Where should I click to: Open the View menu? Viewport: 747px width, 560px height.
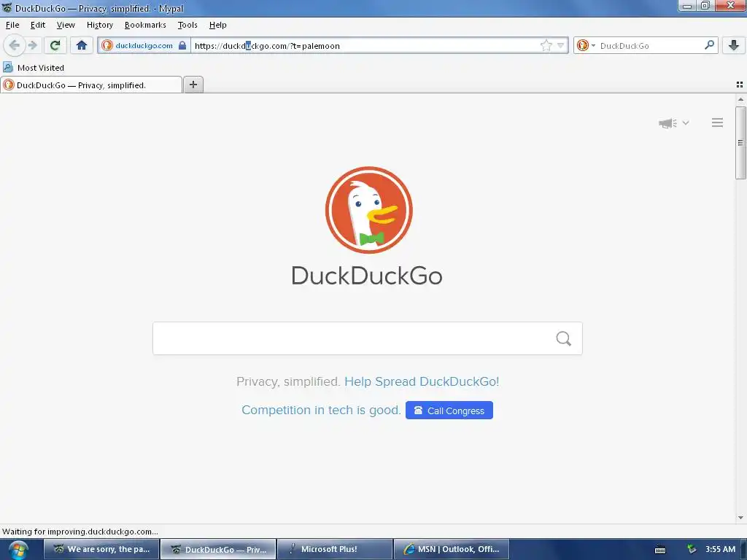click(x=66, y=25)
